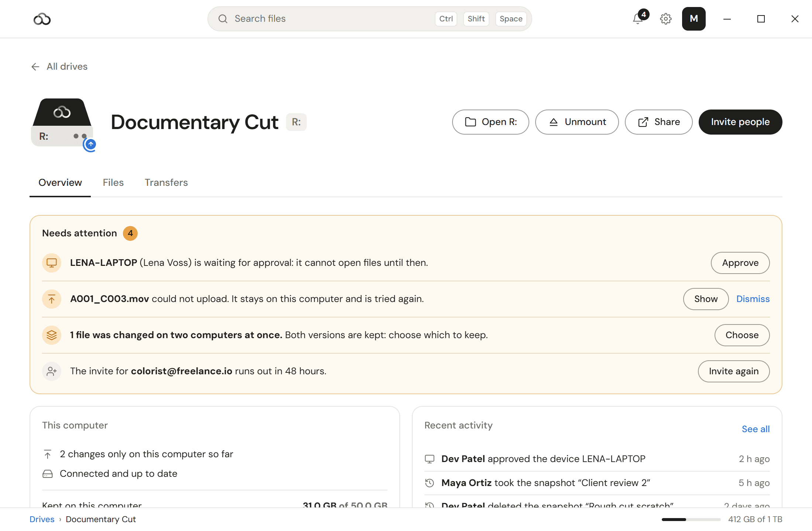Click the All drives link text
The height and width of the screenshot is (531, 812).
(67, 67)
